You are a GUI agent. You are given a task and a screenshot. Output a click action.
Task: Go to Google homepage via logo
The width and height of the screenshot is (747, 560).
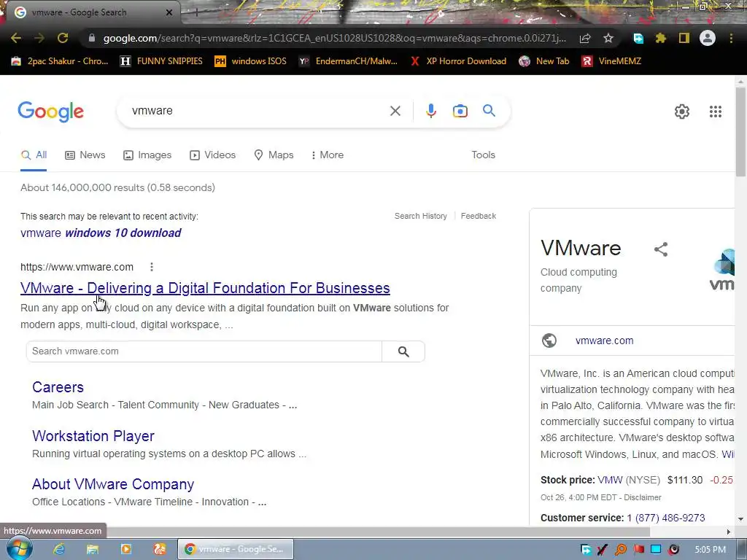[x=51, y=112]
